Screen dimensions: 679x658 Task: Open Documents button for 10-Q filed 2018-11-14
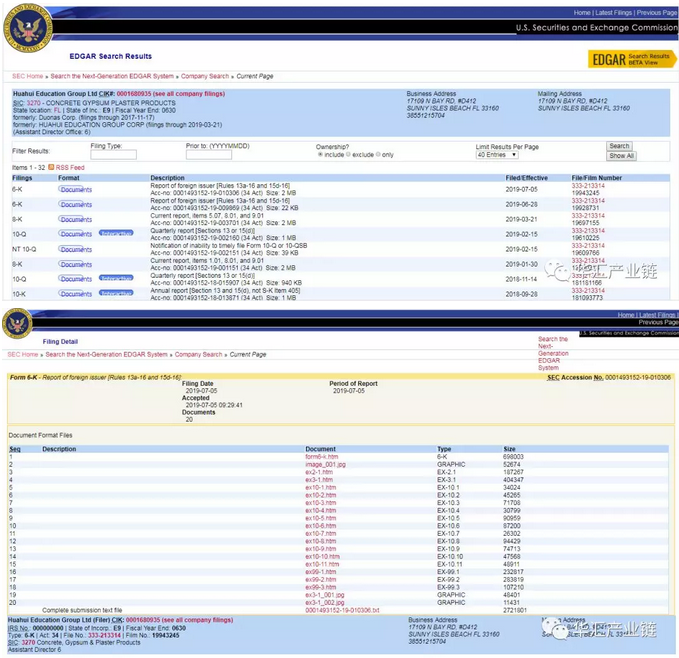(x=75, y=279)
